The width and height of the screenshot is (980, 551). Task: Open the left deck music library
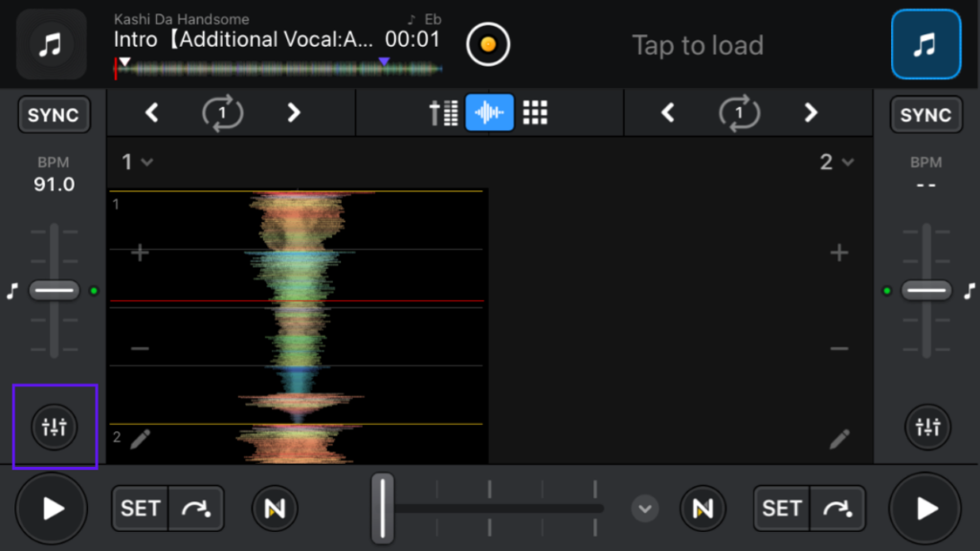pyautogui.click(x=52, y=44)
